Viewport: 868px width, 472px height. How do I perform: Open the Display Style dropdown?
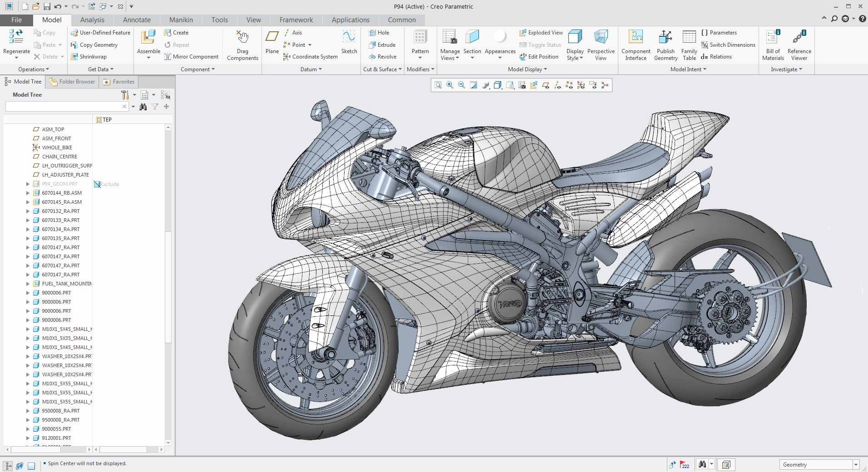[575, 54]
